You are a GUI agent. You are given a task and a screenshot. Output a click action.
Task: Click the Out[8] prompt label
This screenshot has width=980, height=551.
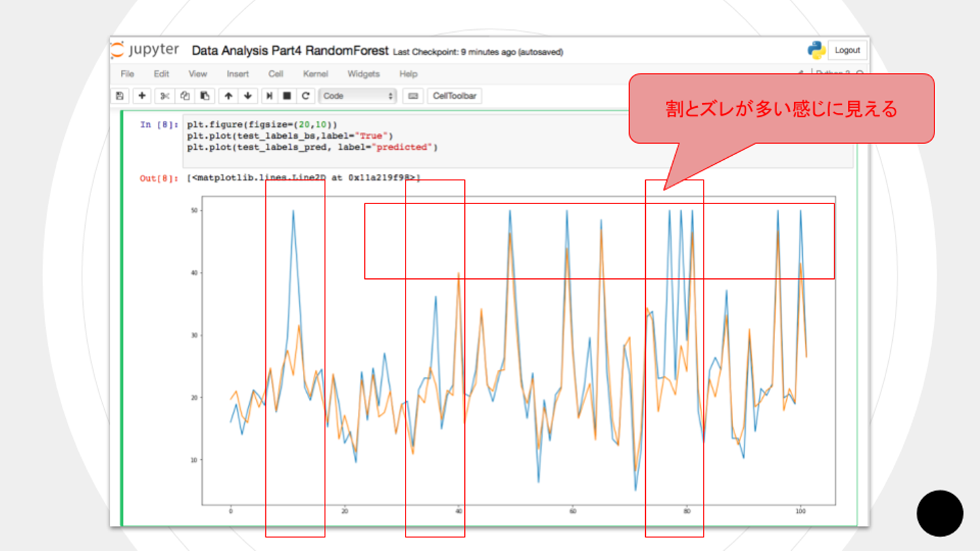click(x=160, y=178)
